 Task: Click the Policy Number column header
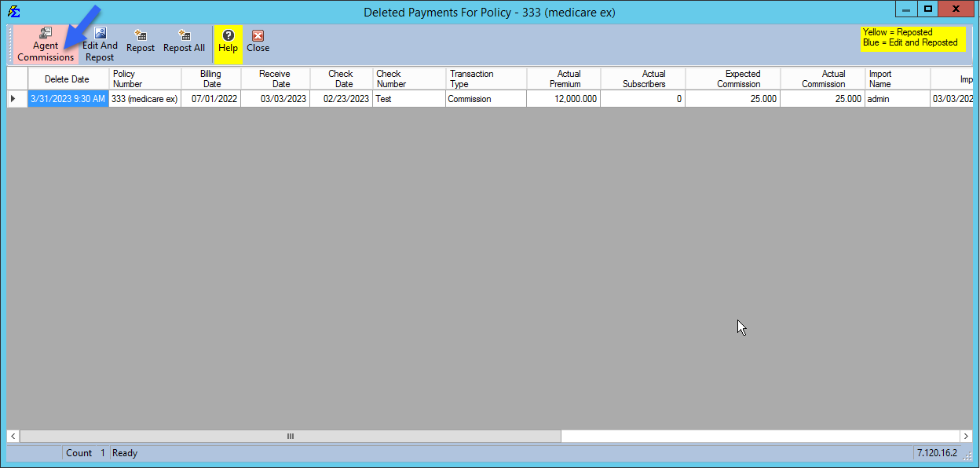click(x=144, y=79)
